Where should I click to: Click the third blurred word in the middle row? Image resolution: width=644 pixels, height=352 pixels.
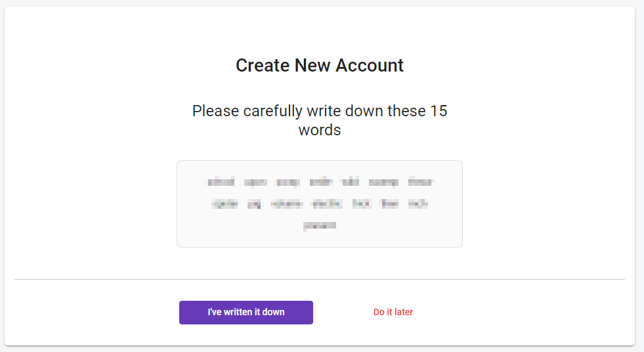point(286,204)
